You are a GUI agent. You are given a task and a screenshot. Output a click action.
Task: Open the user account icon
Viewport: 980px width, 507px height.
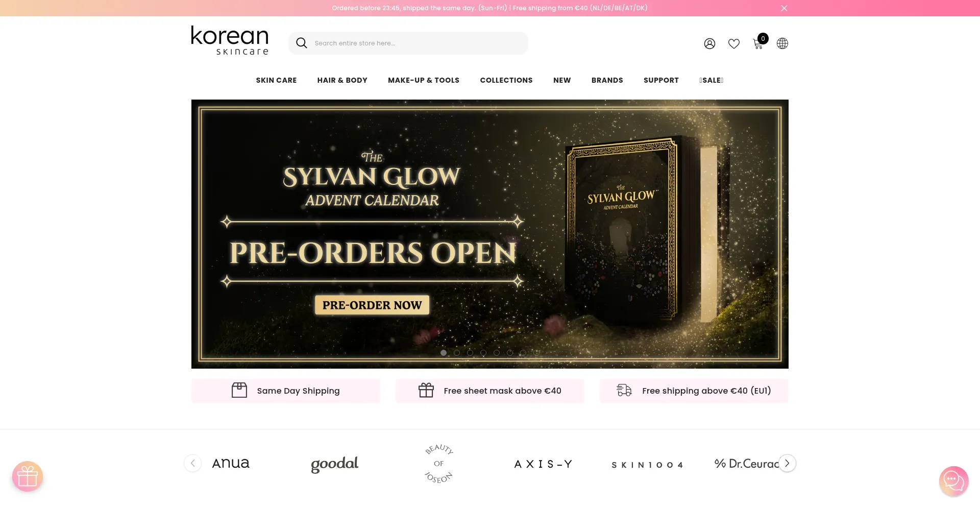click(x=709, y=44)
